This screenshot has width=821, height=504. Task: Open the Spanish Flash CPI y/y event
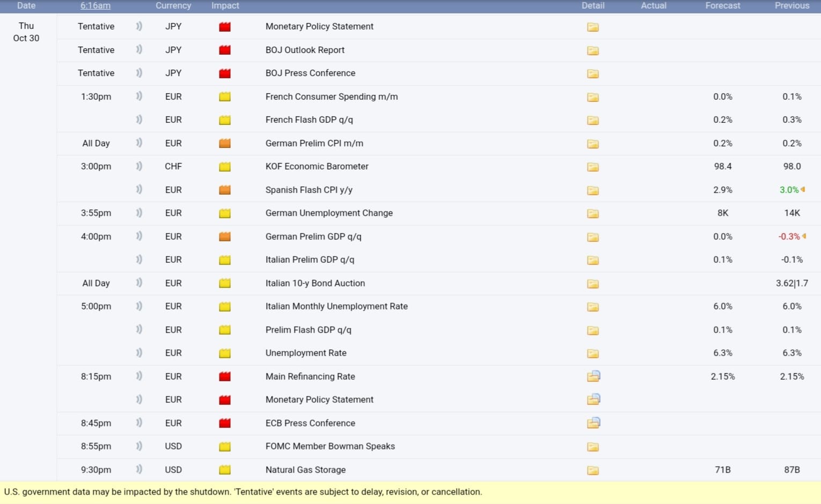click(309, 190)
